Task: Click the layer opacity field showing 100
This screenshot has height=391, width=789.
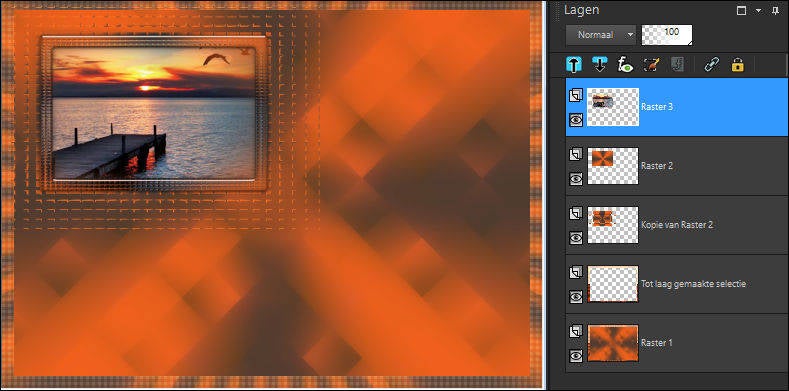Action: coord(667,35)
